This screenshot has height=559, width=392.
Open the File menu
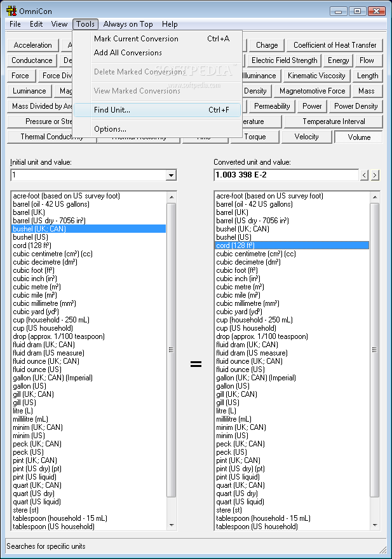coord(15,24)
